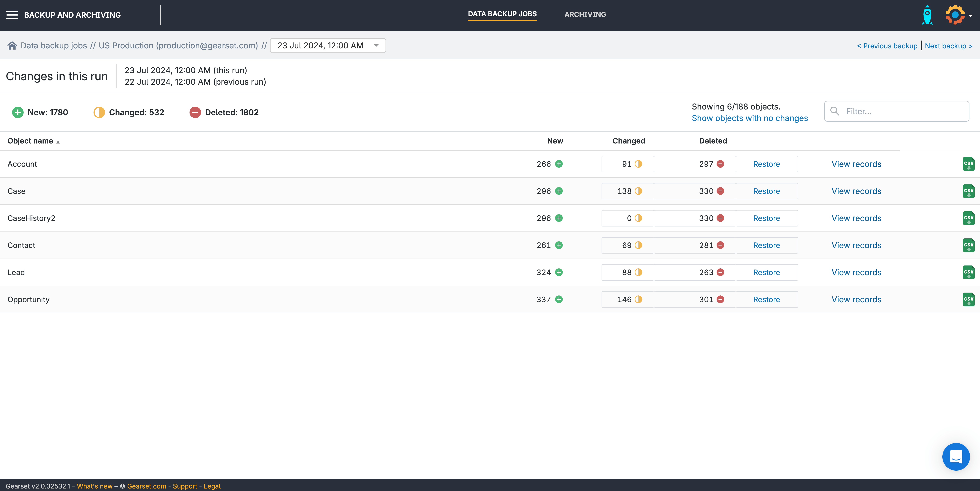Open the hamburger navigation menu
The image size is (980, 491).
tap(12, 15)
